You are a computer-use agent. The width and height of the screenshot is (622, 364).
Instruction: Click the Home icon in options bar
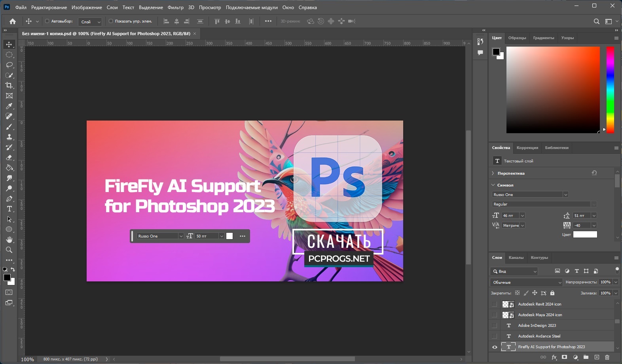13,21
